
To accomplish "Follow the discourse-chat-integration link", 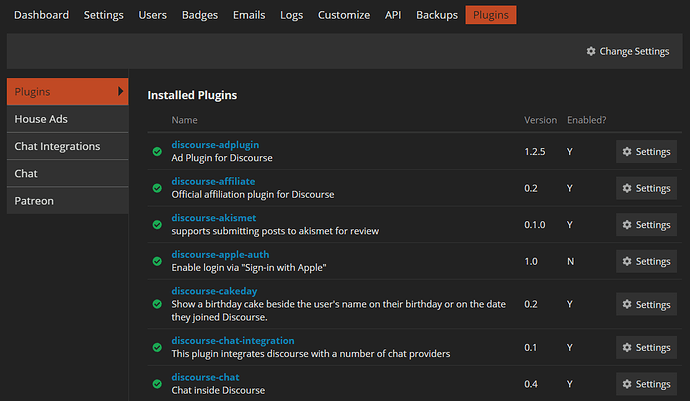I will tap(233, 341).
